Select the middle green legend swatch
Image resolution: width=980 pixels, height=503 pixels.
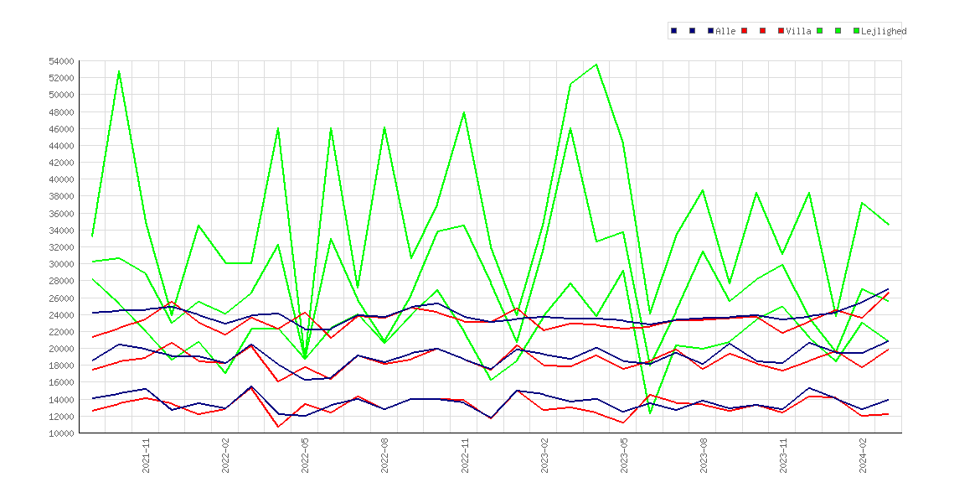pyautogui.click(x=838, y=31)
